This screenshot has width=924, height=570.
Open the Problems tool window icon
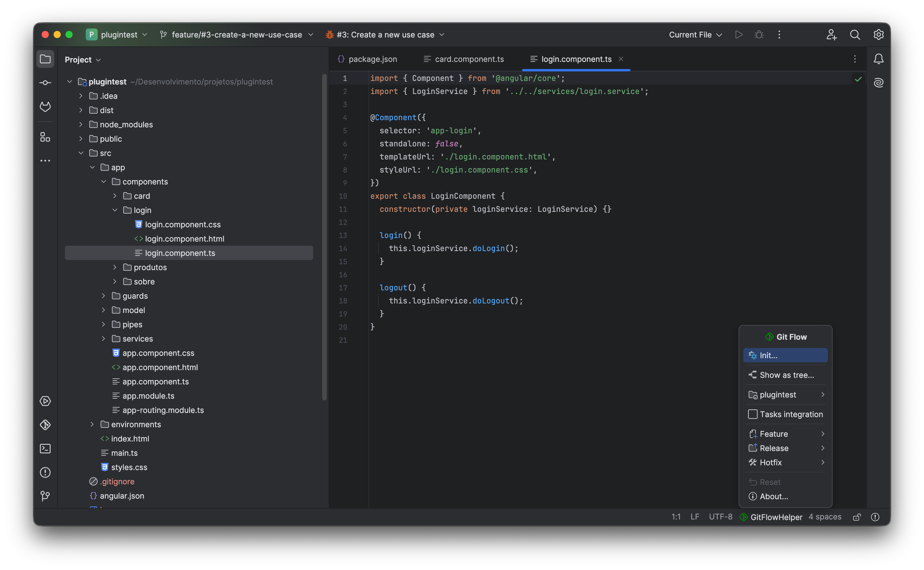[x=45, y=472]
